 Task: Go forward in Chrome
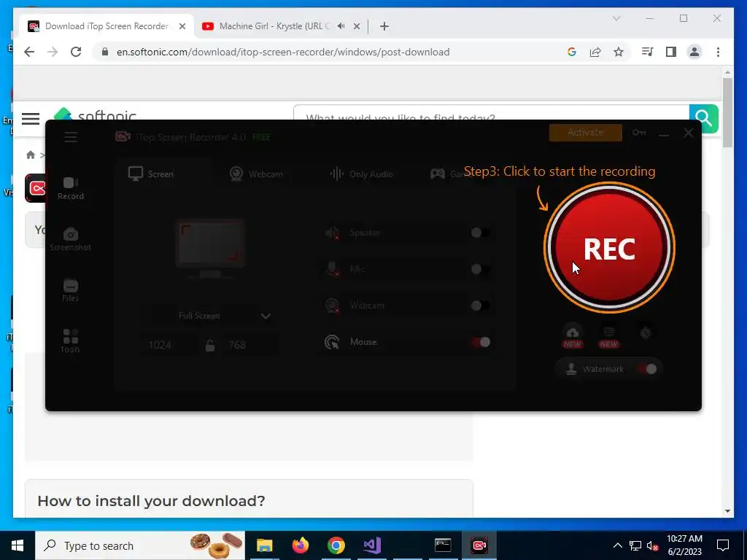click(x=53, y=52)
